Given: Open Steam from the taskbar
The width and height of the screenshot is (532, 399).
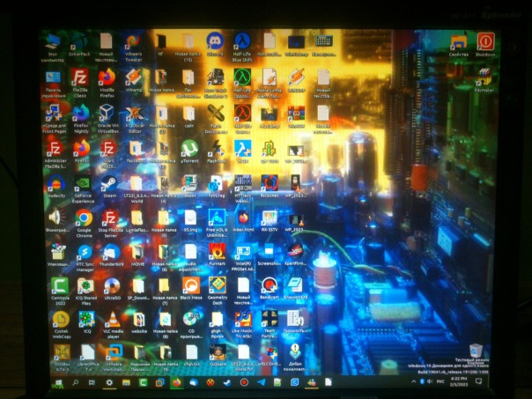Looking at the screenshot, I should [227, 383].
